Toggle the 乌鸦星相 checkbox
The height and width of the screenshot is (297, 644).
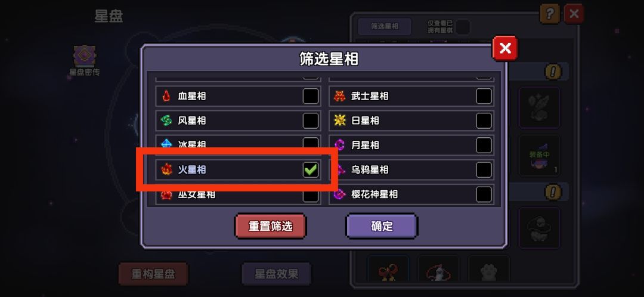[x=484, y=169]
